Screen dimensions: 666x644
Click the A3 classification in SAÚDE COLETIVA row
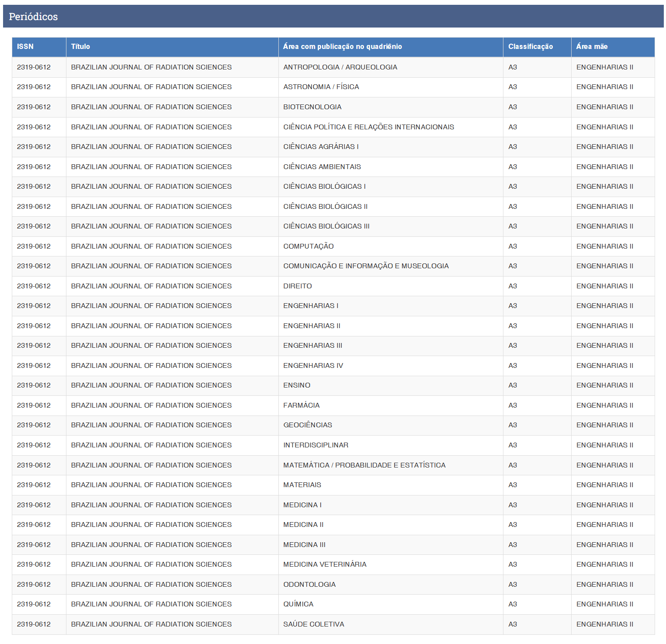click(512, 624)
